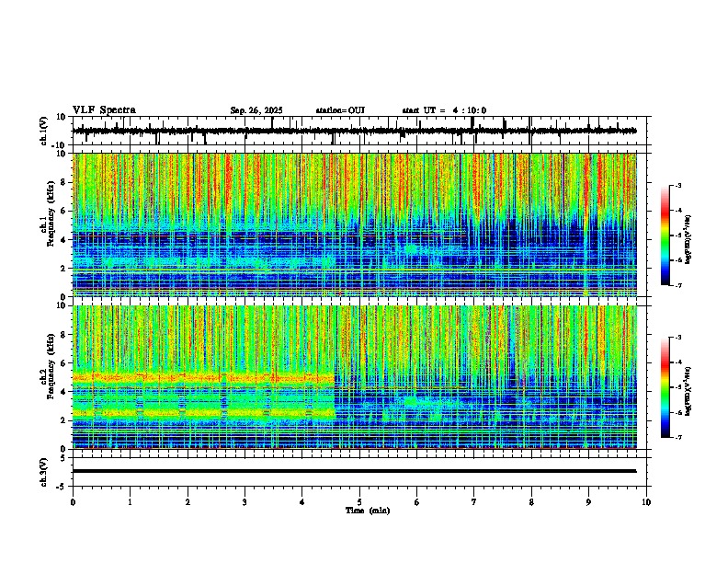Click the "-7" label on ch.1 color bar
The height and width of the screenshot is (563, 728).
tap(678, 285)
